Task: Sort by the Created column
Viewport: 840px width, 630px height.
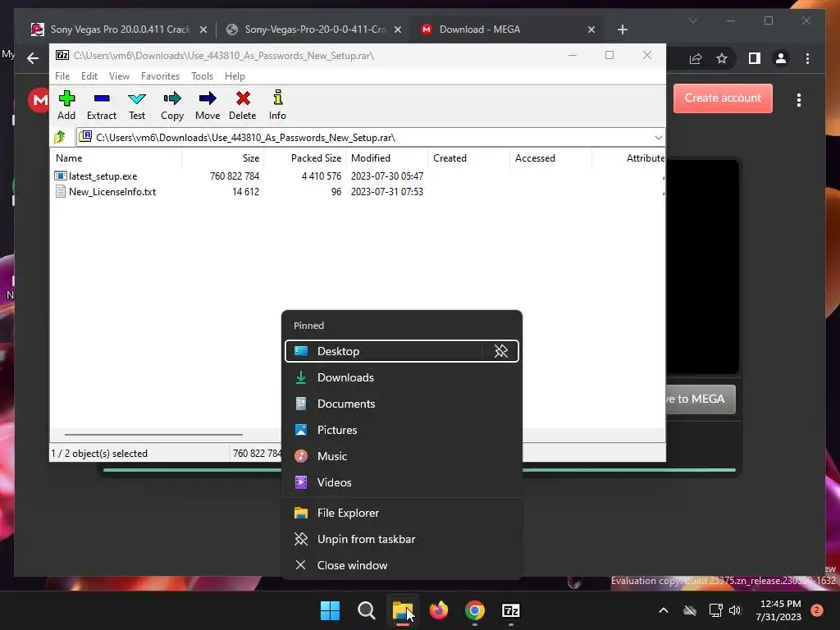Action: [x=468, y=158]
